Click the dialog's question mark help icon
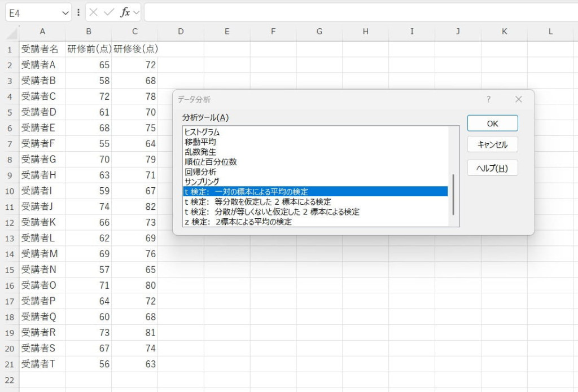The width and height of the screenshot is (578, 392). (x=489, y=99)
